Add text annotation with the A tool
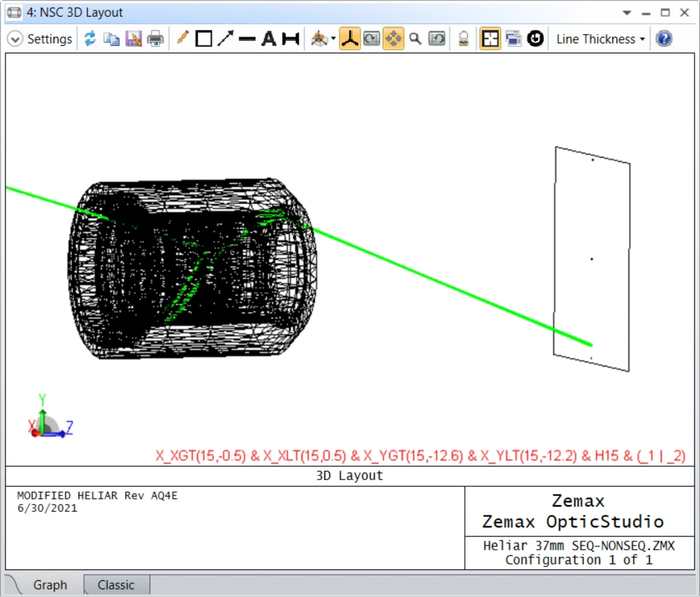700x597 pixels. 269,39
